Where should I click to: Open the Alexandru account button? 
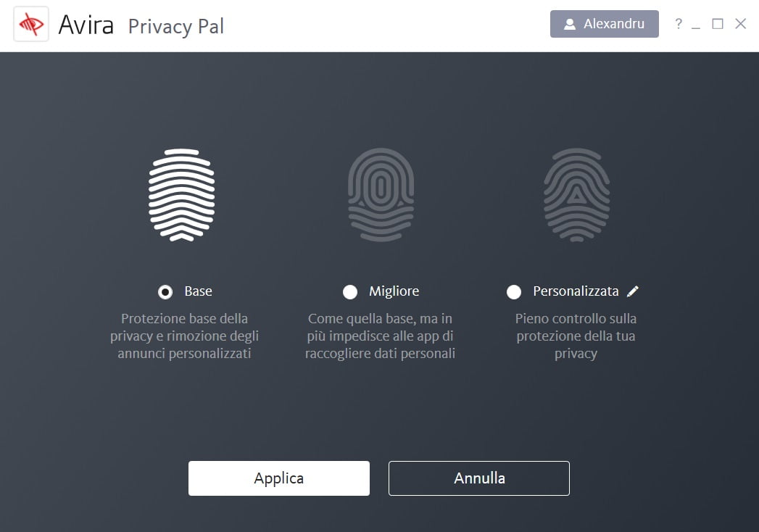[x=604, y=24]
